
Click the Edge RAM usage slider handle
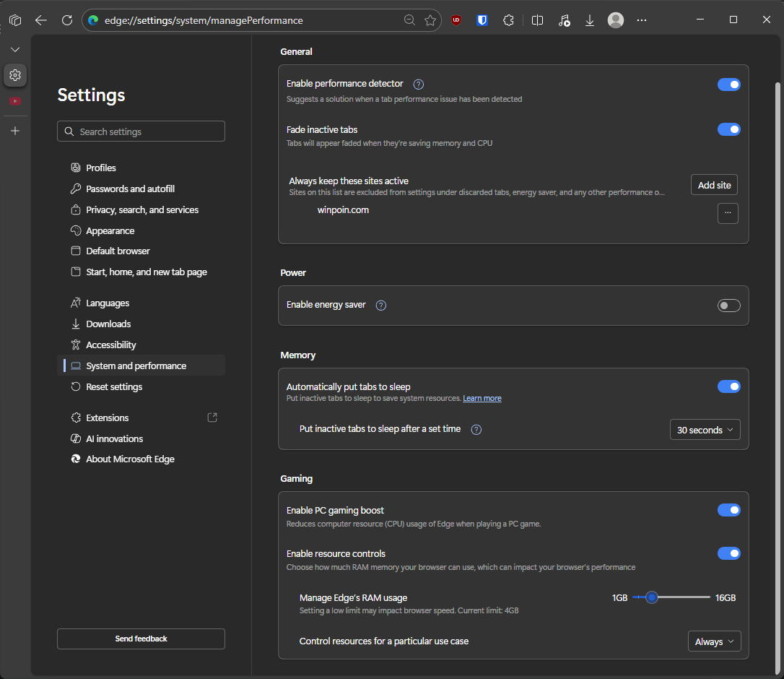coord(652,597)
